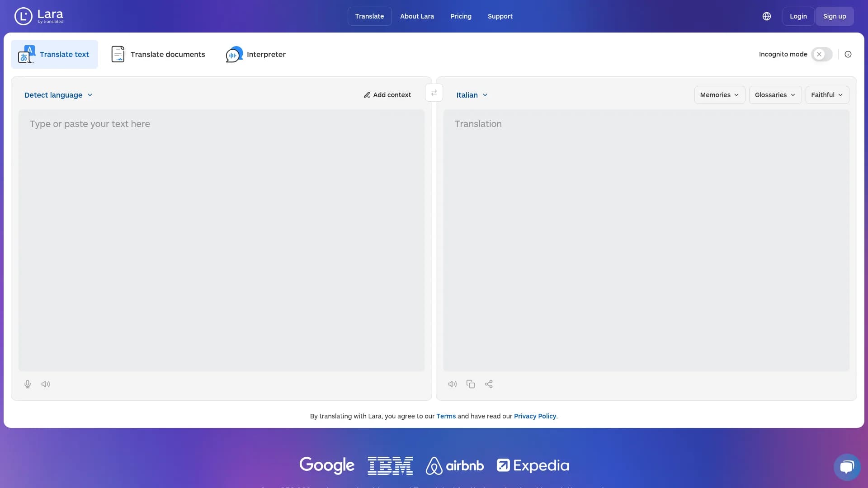Viewport: 868px width, 488px height.
Task: Open the Terms link
Action: click(x=446, y=416)
